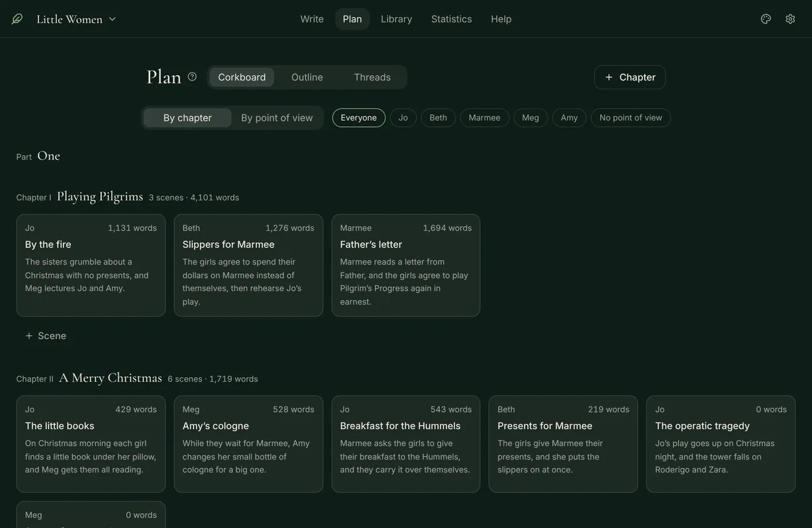Filter scenes by Meg chip
This screenshot has width=812, height=528.
click(x=531, y=118)
